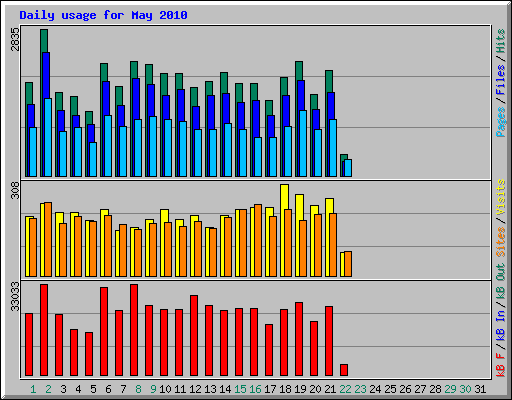Image resolution: width=512 pixels, height=400 pixels.
Task: Click the day 16 x-axis label
Action: click(255, 389)
